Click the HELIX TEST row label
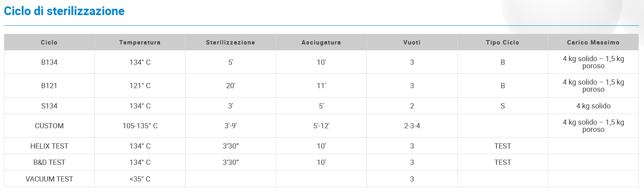The image size is (644, 193). [49, 146]
